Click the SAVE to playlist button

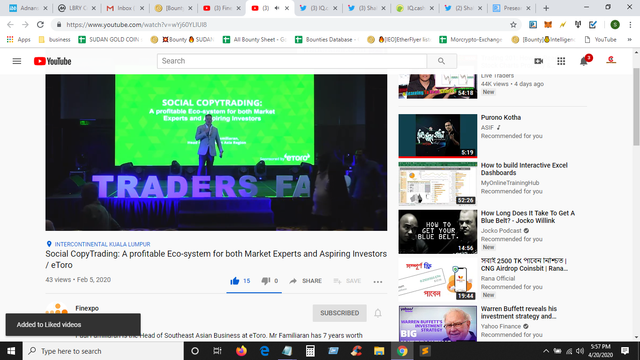tap(347, 281)
